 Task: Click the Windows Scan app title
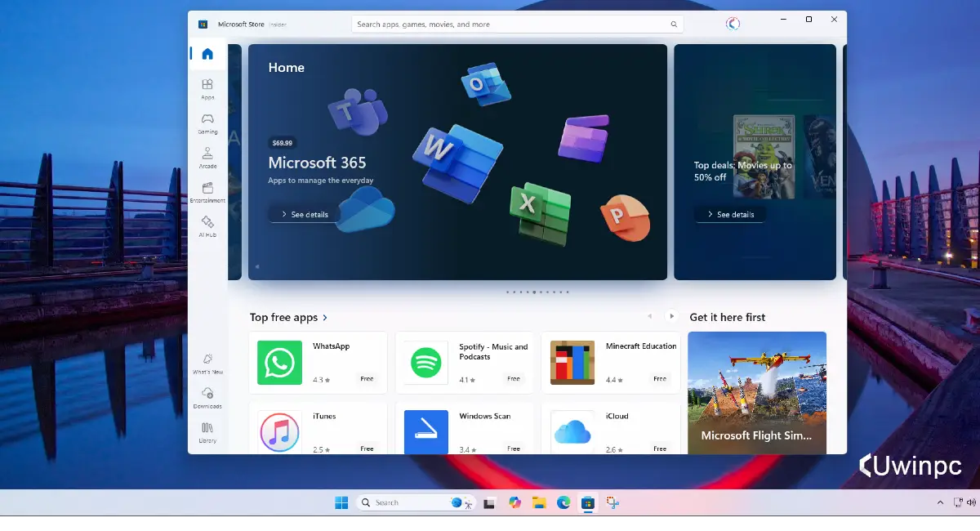tap(485, 416)
